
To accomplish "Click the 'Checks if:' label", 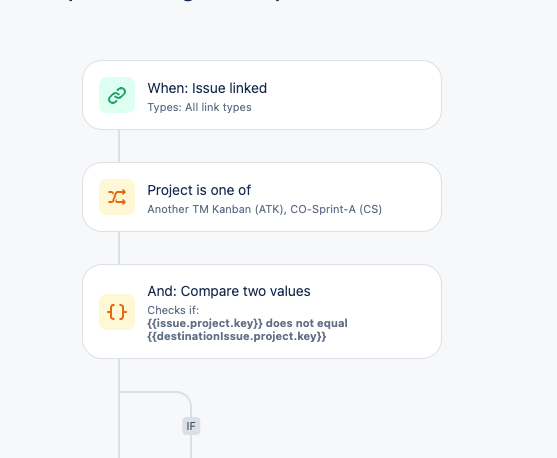I will [173, 310].
